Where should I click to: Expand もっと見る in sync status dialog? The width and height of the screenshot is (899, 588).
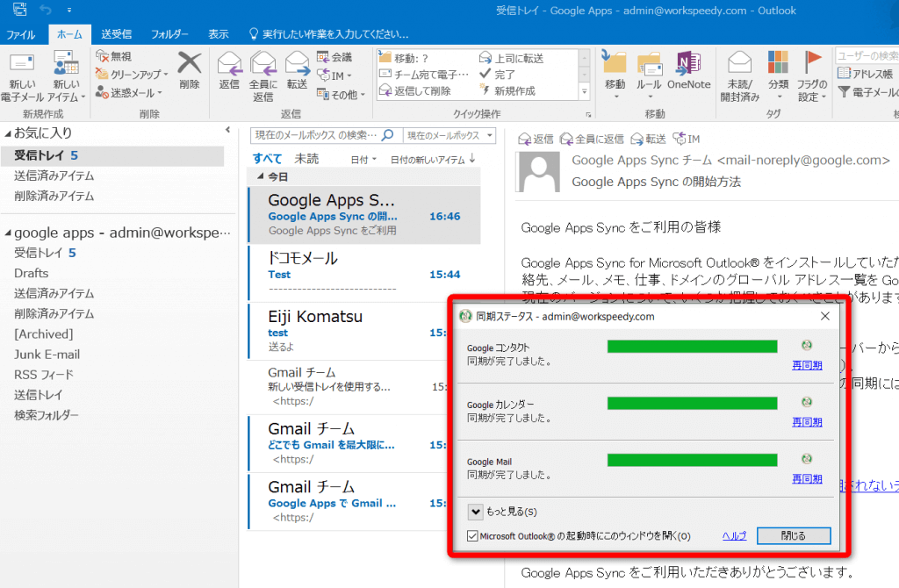(x=475, y=511)
